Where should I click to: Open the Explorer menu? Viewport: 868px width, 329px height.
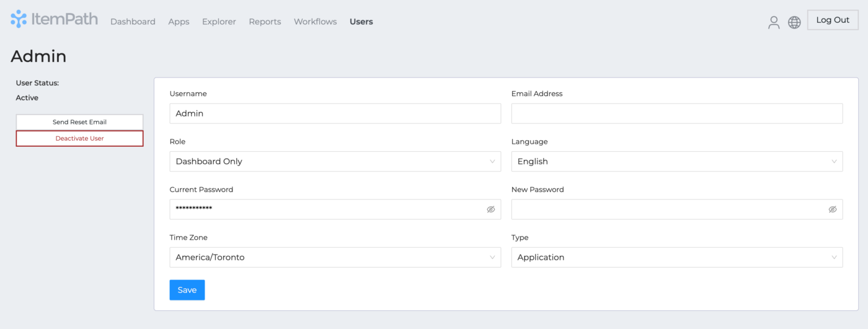(x=219, y=22)
